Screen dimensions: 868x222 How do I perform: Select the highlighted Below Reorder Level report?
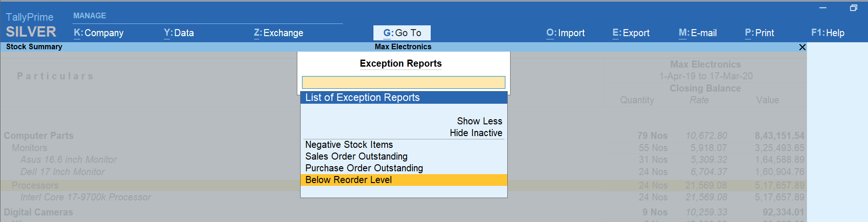coord(349,180)
